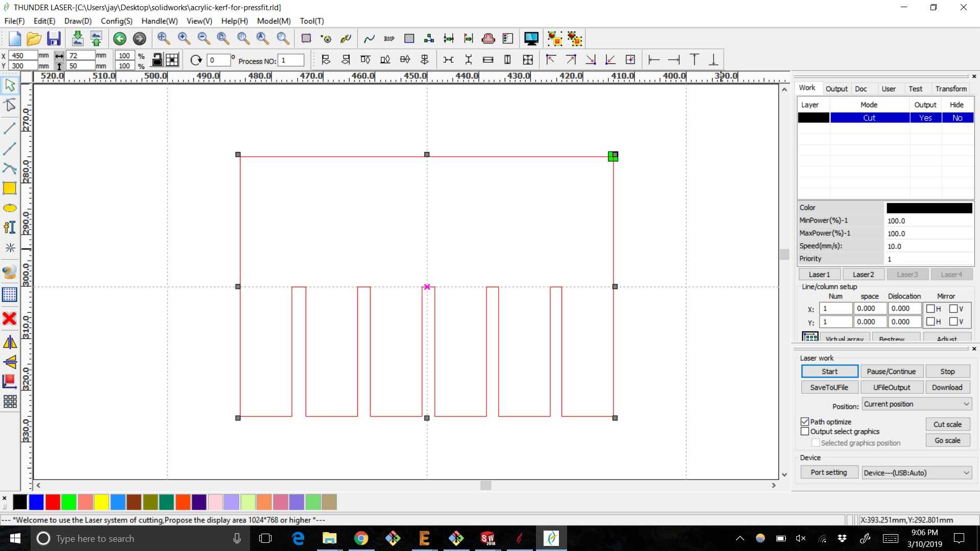Click the Speed(mm/s) value field
Image resolution: width=980 pixels, height=551 pixels.
tap(928, 246)
